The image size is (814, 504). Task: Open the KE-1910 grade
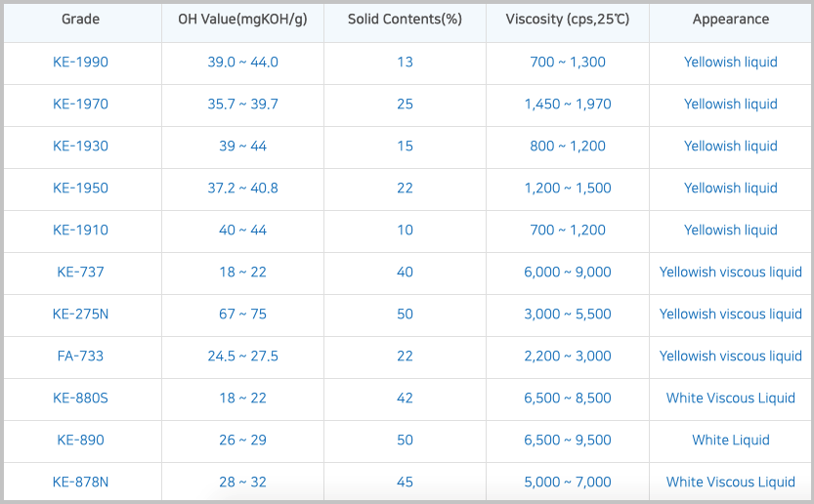coord(81,230)
